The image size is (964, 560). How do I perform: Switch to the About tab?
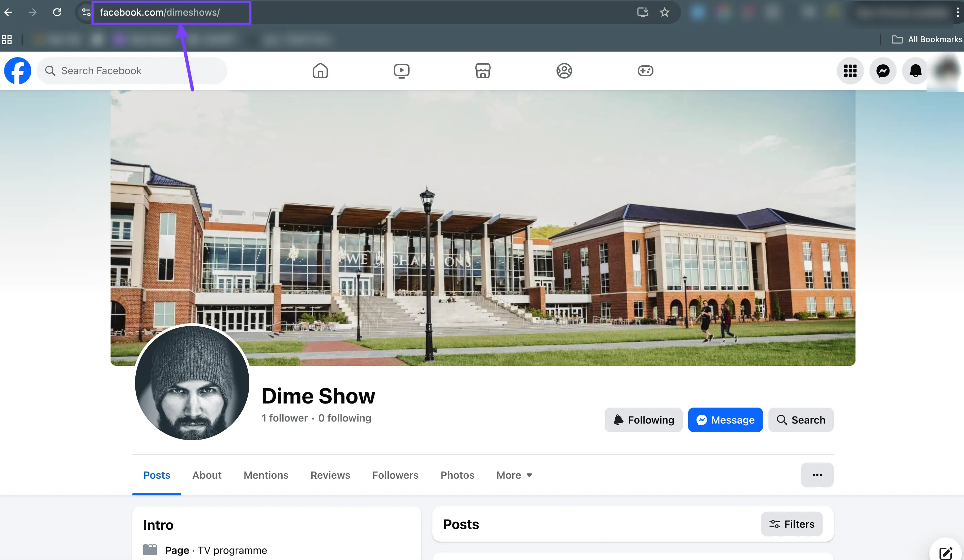pyautogui.click(x=206, y=475)
